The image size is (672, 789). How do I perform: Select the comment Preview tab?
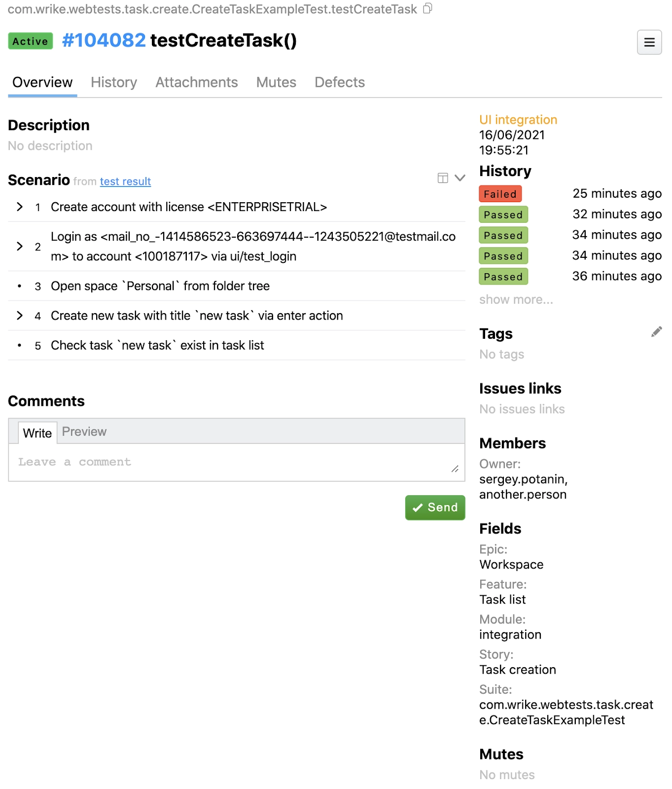tap(84, 432)
